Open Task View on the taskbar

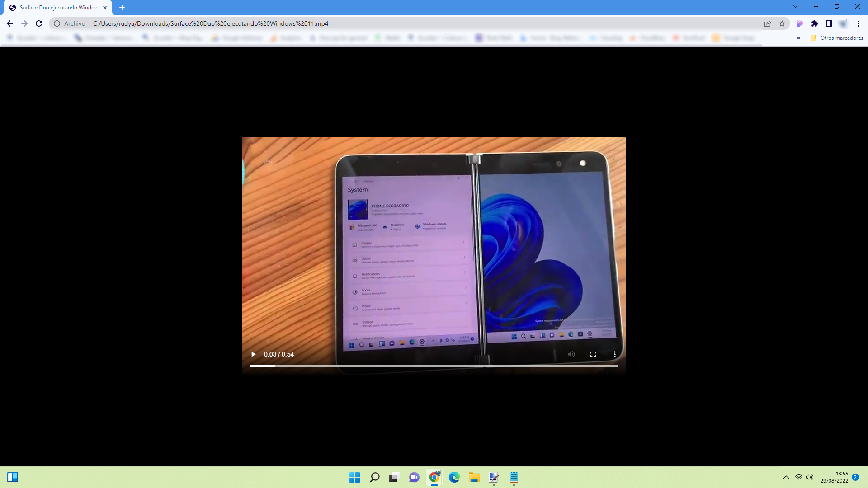[x=395, y=477]
